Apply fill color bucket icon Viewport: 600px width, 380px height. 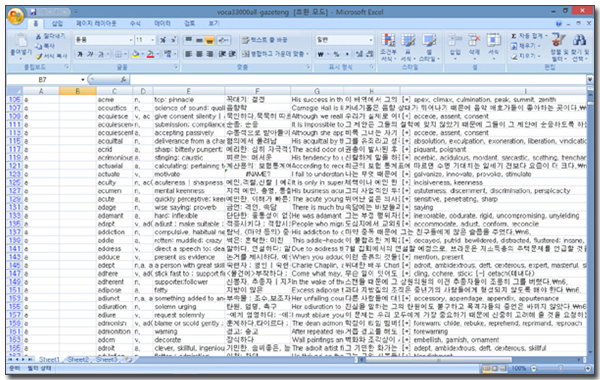coord(135,55)
